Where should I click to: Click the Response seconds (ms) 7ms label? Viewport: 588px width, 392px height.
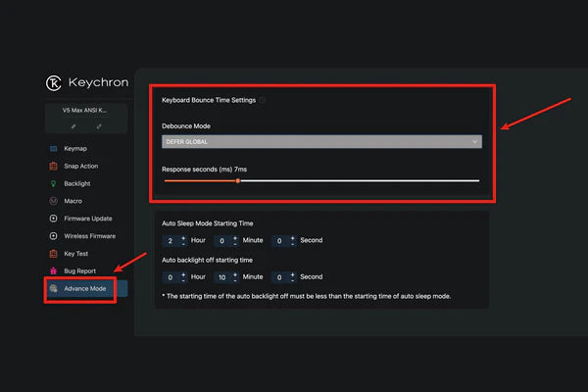click(204, 170)
